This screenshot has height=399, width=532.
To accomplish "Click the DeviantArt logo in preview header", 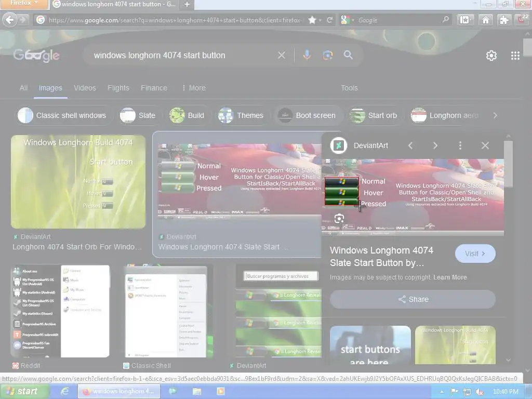I will 339,145.
